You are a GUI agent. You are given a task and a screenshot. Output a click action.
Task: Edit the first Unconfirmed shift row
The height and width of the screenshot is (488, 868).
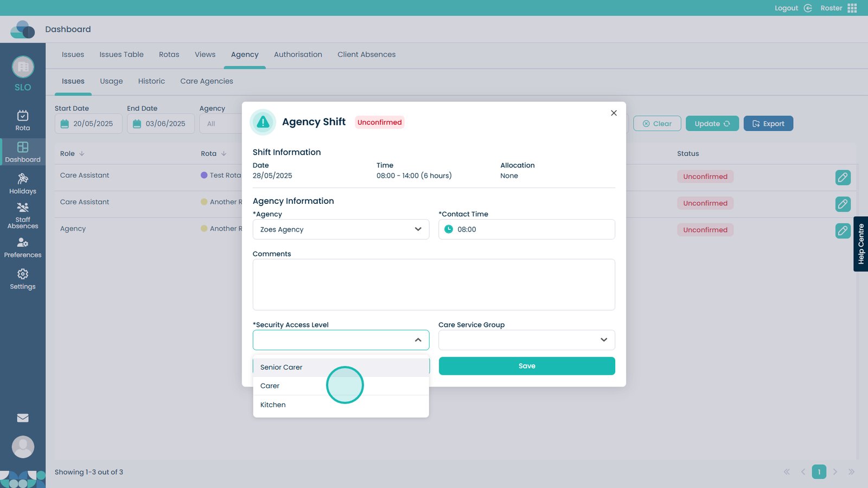843,177
